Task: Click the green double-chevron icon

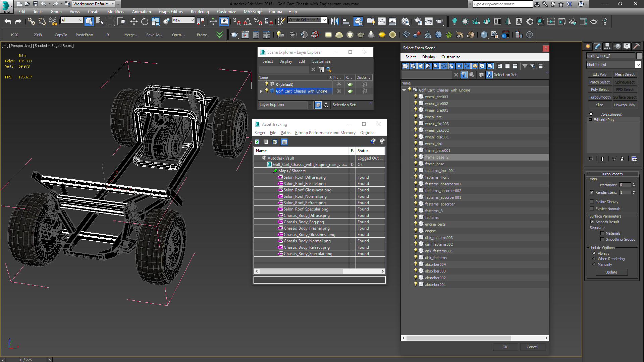Action: [219, 35]
